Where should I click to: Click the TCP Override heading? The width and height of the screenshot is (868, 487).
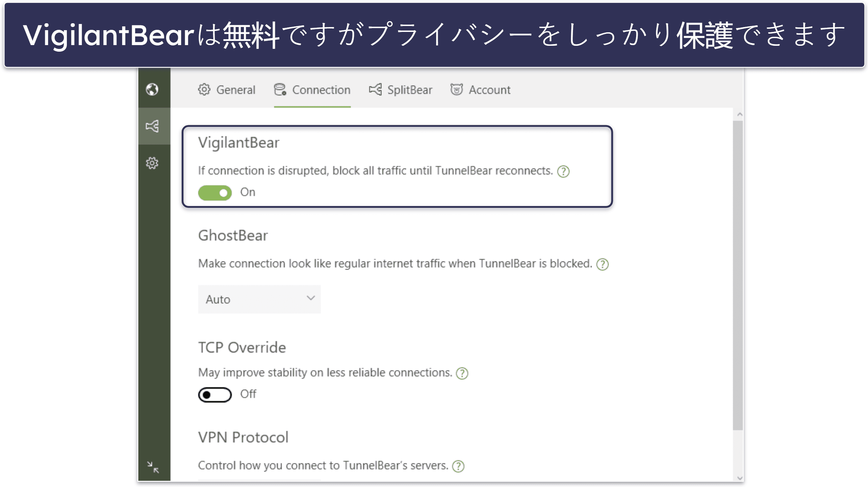pos(242,348)
